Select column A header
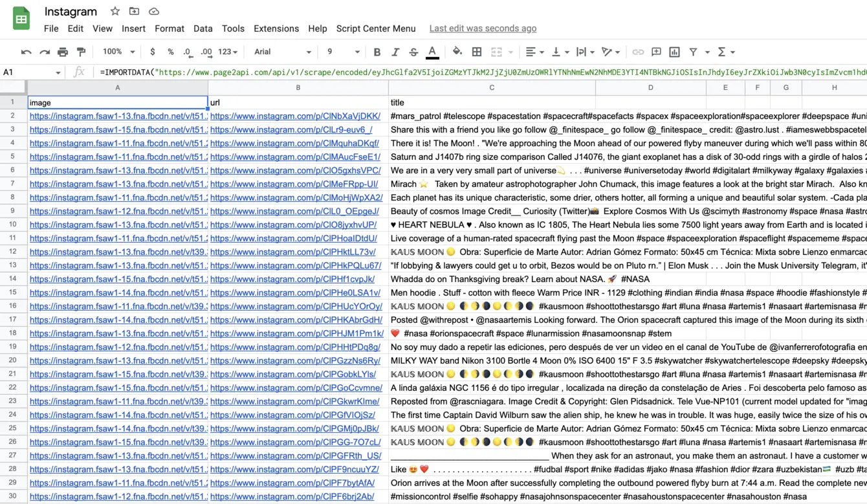This screenshot has height=504, width=867. click(118, 87)
